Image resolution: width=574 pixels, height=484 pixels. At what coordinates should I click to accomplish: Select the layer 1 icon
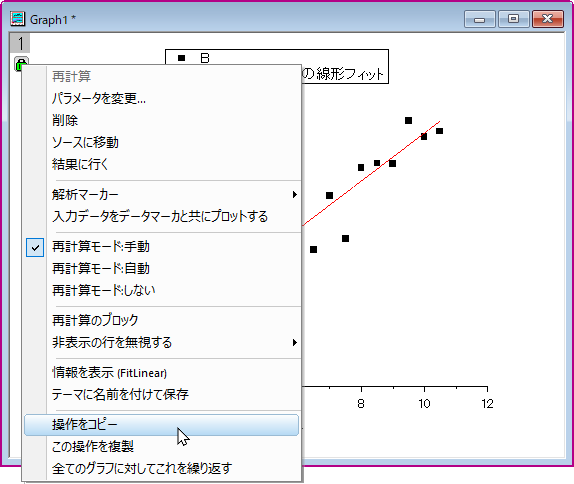20,43
